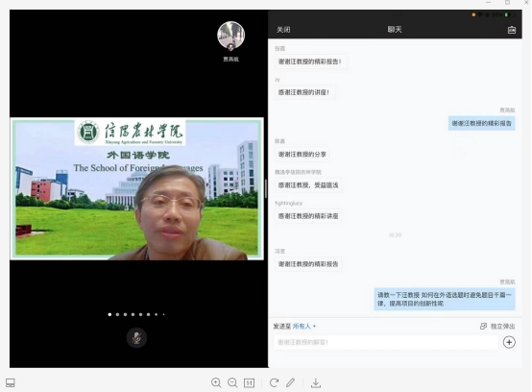The image size is (532, 392).
Task: Open the thumbnail gallery icon at bottom left
Action: 11,382
